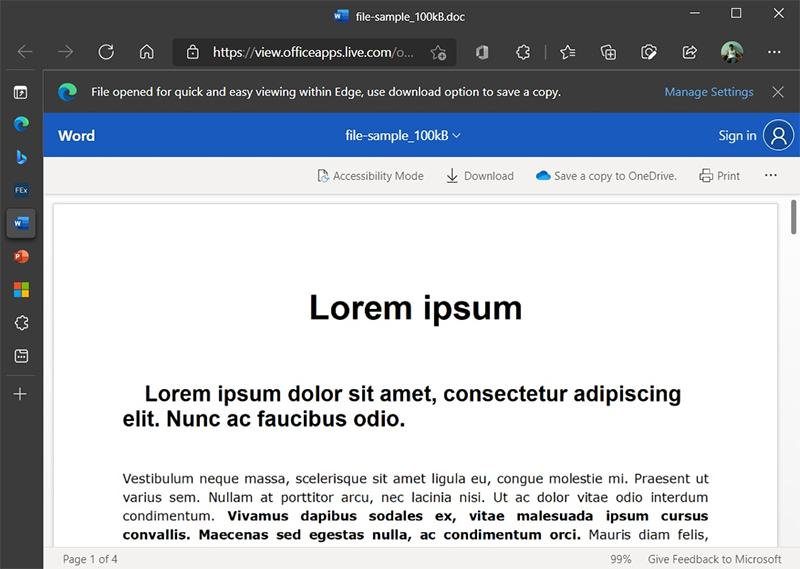This screenshot has width=800, height=569.
Task: Expand the file-sample_100kB filename dropdown
Action: point(403,136)
